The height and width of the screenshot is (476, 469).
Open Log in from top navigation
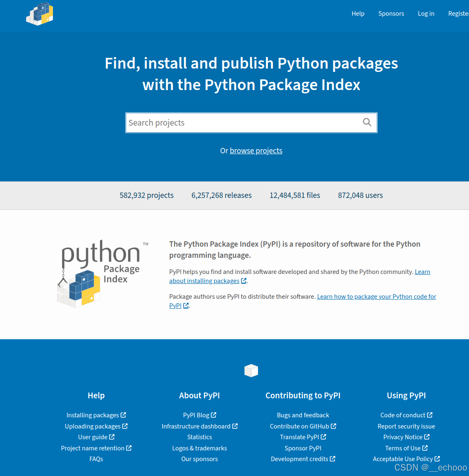click(x=426, y=14)
